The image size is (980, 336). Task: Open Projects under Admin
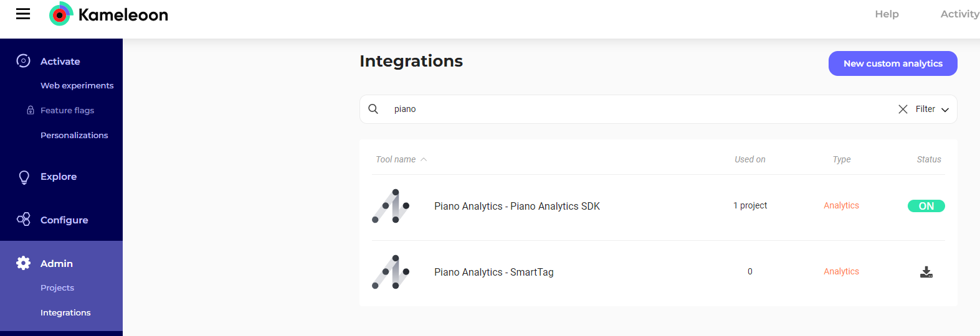pyautogui.click(x=57, y=287)
